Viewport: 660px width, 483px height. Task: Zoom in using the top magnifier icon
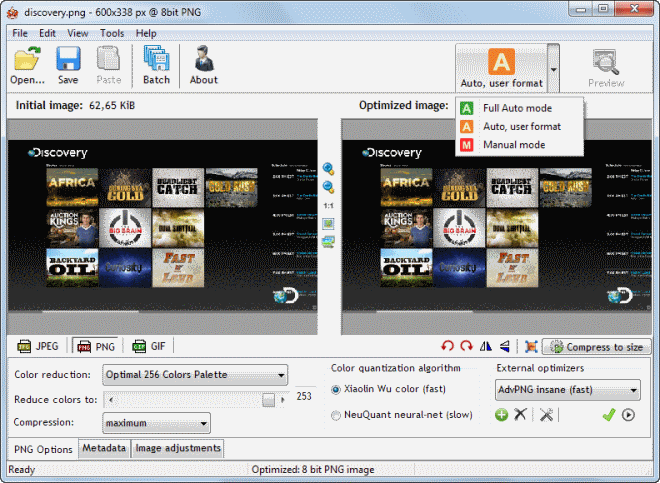coord(327,169)
